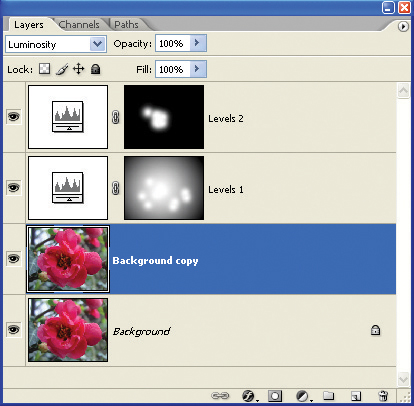
Task: Click the delete layer trash icon
Action: (x=383, y=396)
